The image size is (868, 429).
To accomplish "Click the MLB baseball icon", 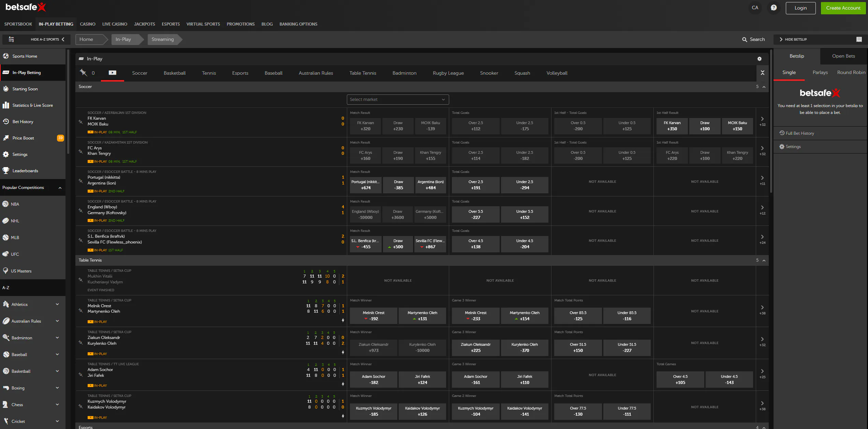I will [5, 237].
